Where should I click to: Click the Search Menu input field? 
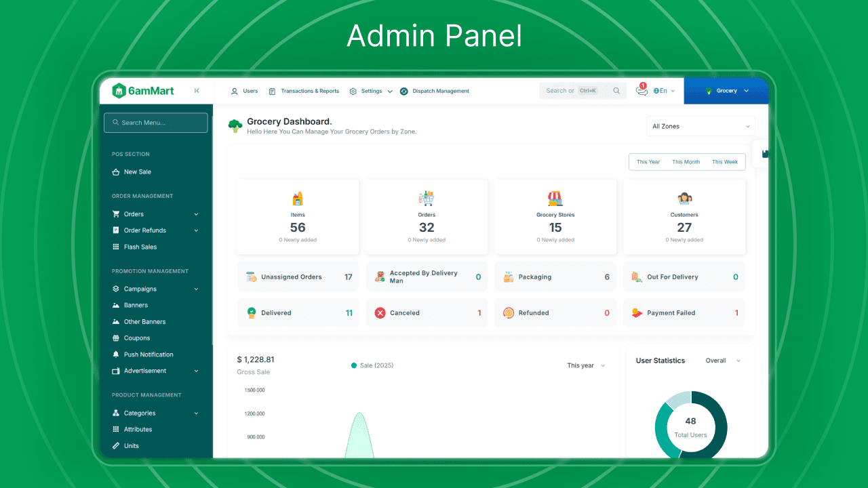(x=156, y=123)
